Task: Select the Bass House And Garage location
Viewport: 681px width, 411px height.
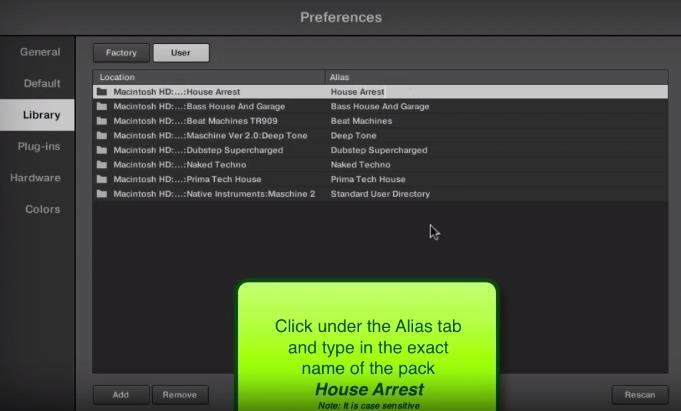Action: click(x=199, y=106)
